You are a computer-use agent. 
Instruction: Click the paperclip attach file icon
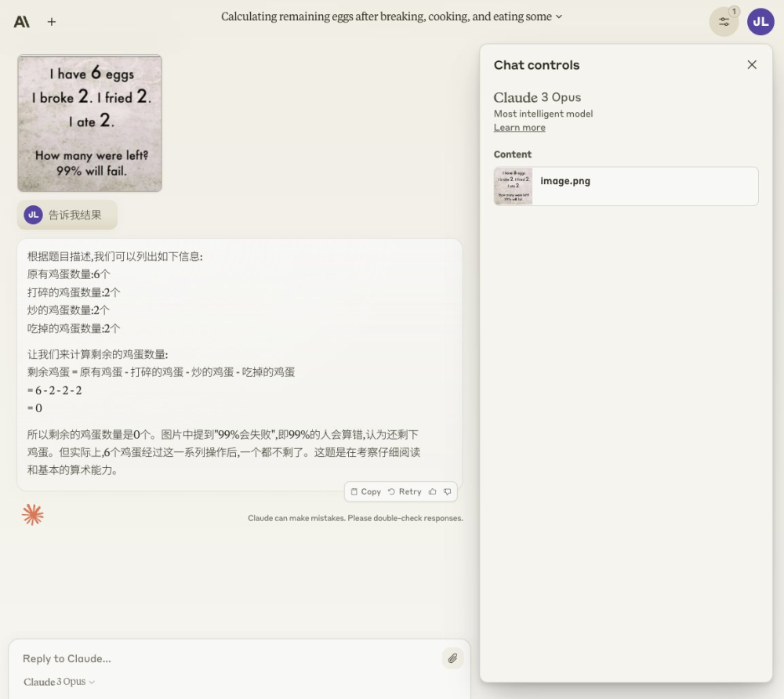click(452, 658)
